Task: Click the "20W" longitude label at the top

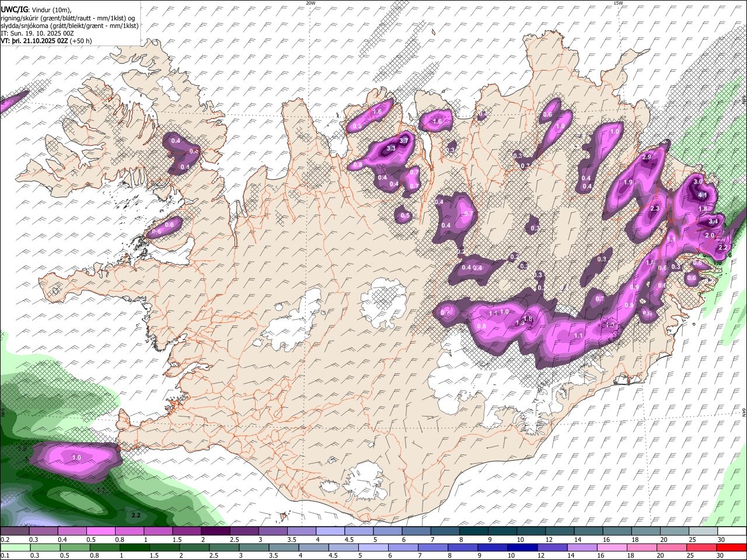Action: (310, 3)
